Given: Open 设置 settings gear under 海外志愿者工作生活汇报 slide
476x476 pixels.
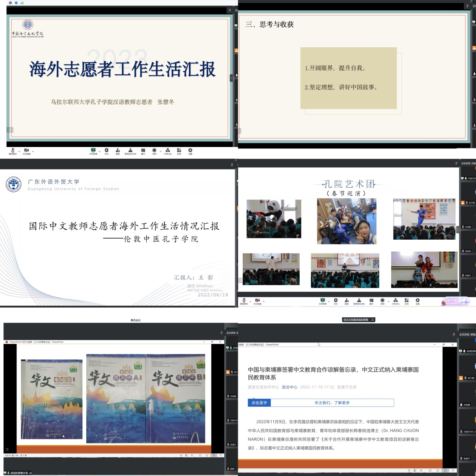Looking at the screenshot, I should click(190, 150).
